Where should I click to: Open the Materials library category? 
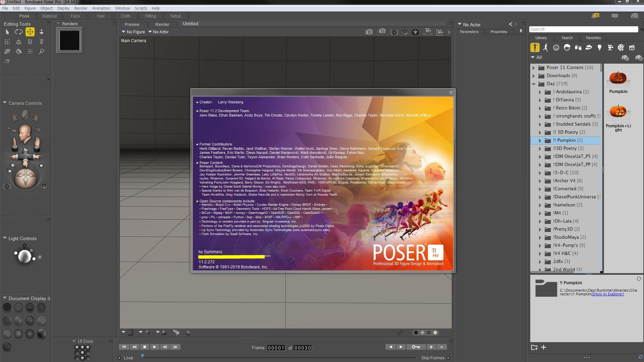point(621,47)
